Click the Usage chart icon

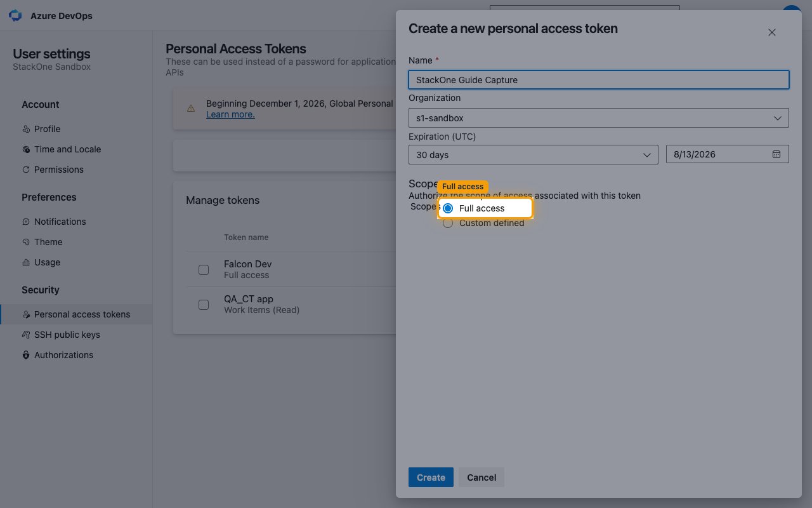coord(26,262)
